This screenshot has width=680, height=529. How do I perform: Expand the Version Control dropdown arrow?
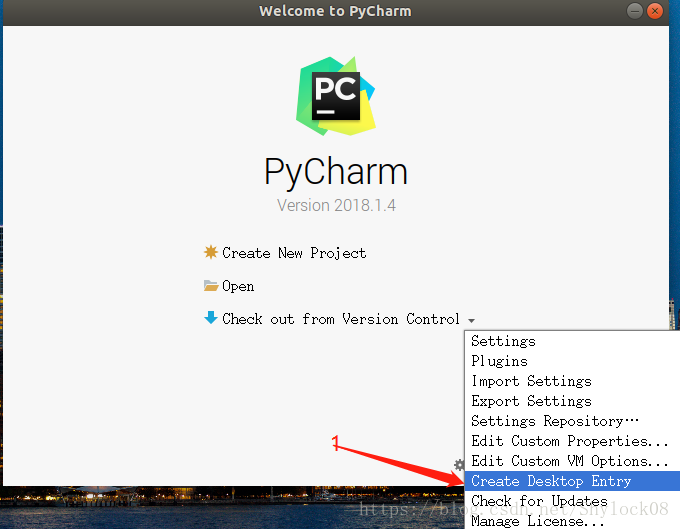click(x=471, y=320)
